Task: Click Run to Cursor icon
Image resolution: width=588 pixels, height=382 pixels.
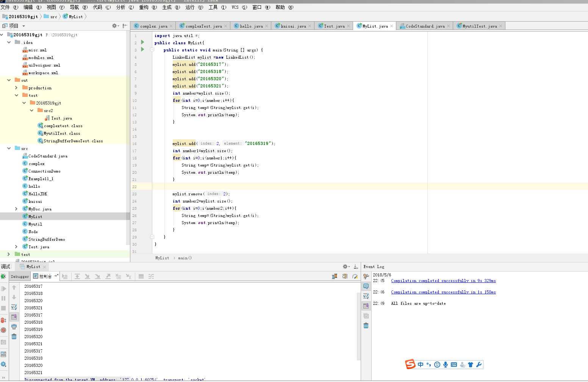Action: tap(128, 276)
